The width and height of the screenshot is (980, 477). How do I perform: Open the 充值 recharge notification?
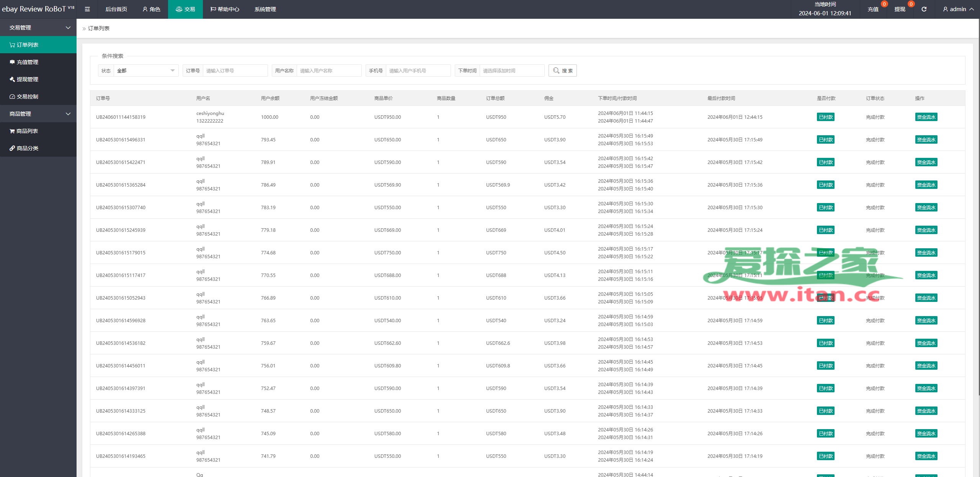873,9
